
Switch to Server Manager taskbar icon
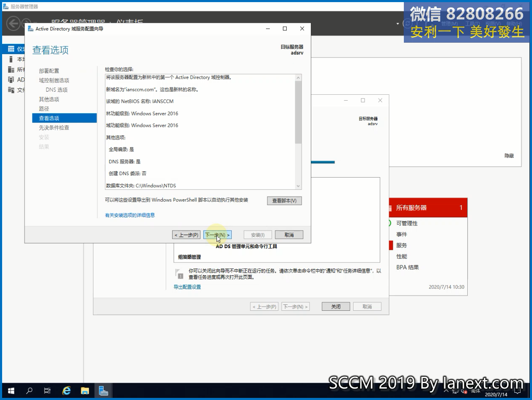tap(104, 391)
